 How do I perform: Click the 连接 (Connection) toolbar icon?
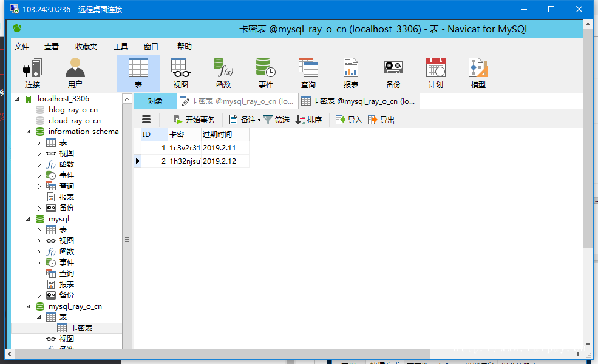click(33, 73)
